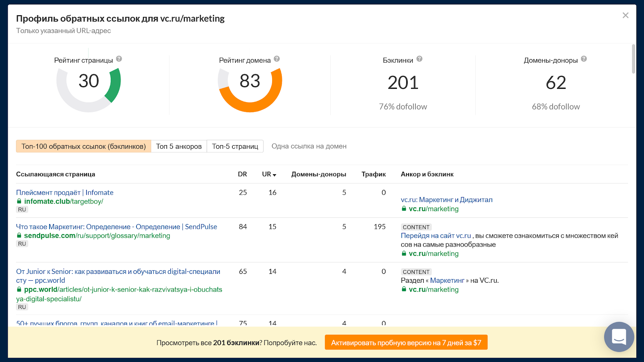Click anchor Перейдя на сайт vc.ru

pos(436,236)
